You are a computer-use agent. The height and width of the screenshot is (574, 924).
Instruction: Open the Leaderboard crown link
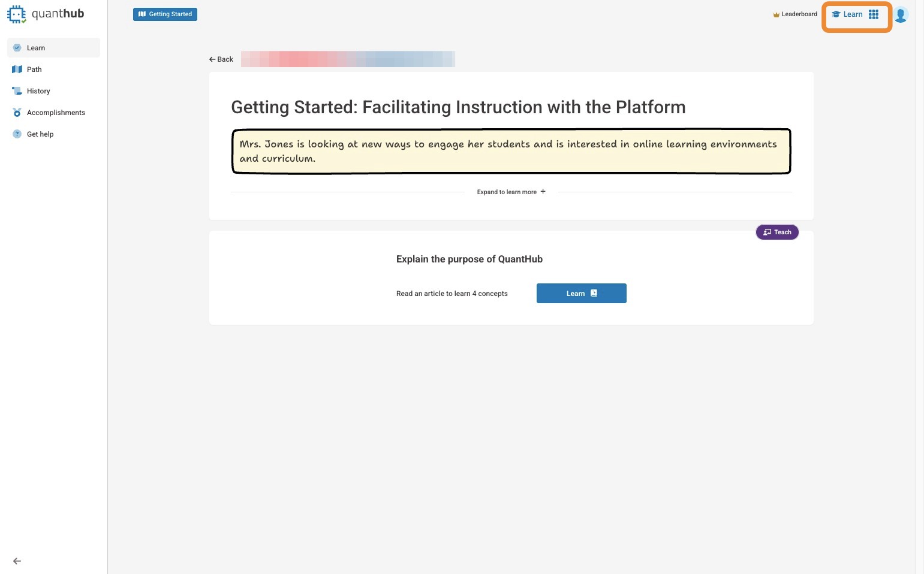(795, 14)
